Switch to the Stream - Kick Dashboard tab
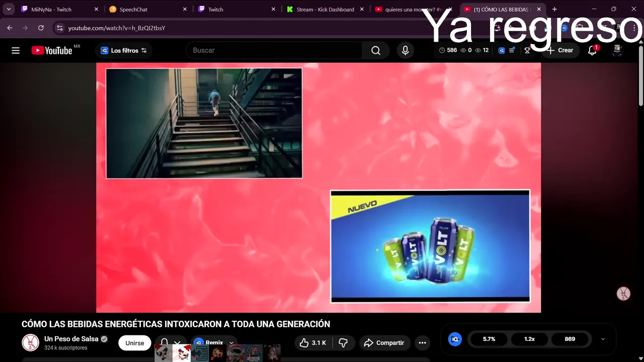Image resolution: width=644 pixels, height=362 pixels. [325, 9]
